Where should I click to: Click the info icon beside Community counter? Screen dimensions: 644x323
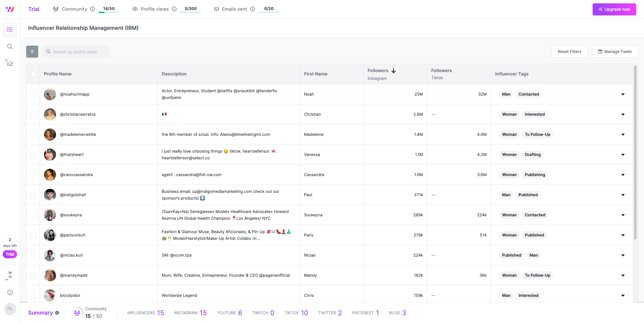93,9
